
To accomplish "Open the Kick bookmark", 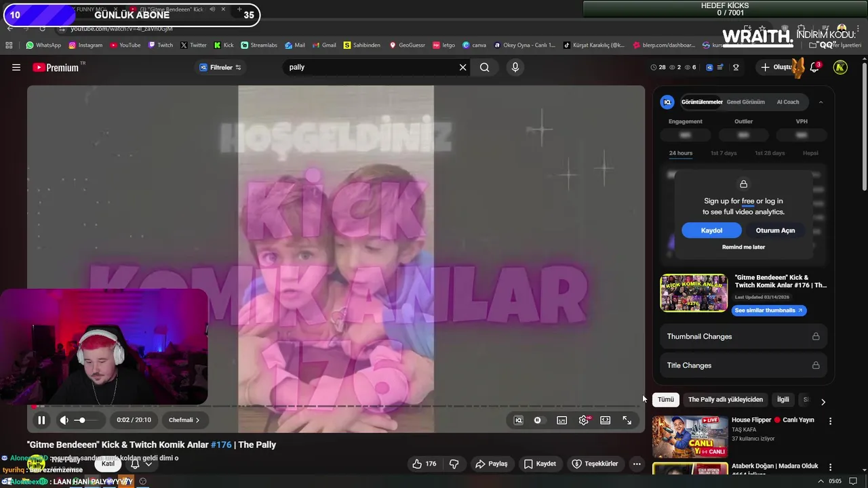I will [x=224, y=45].
